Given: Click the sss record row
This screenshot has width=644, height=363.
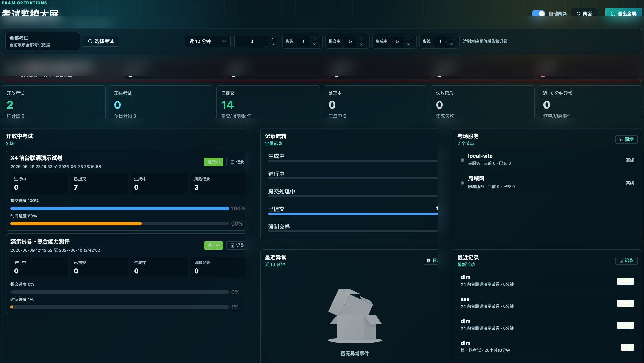Looking at the screenshot, I should tap(547, 303).
